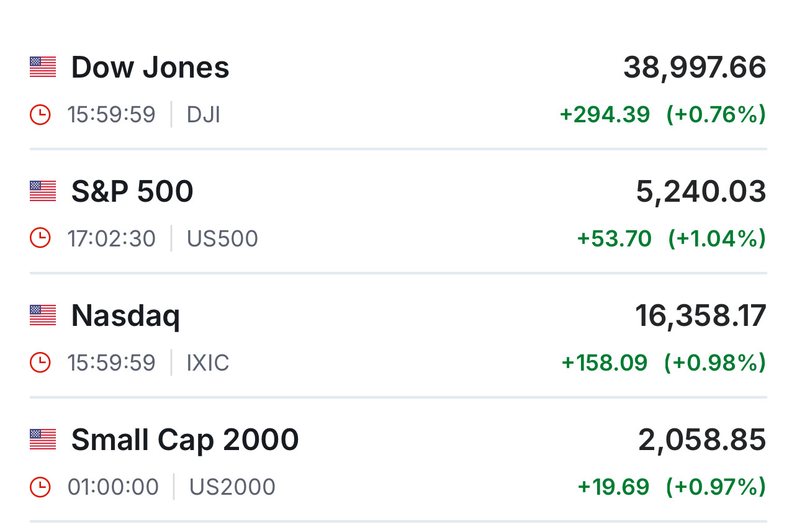797x532 pixels.
Task: Open the S&P 500 index name
Action: pos(132,191)
